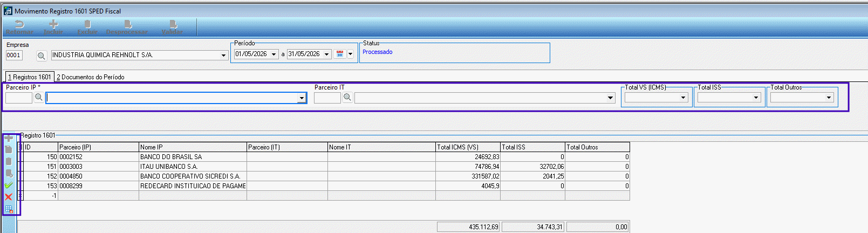Confirm edit with green checkmark icon
This screenshot has height=233, width=868.
(x=9, y=185)
